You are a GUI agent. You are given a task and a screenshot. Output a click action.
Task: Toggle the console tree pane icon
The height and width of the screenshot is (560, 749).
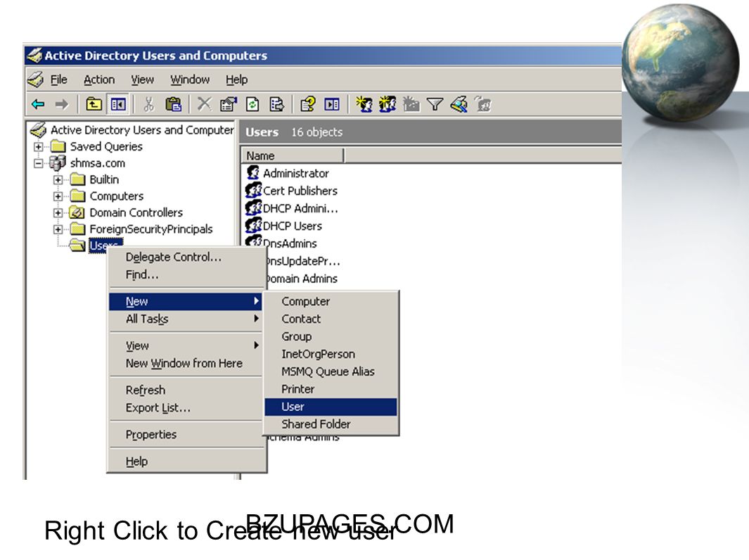118,103
